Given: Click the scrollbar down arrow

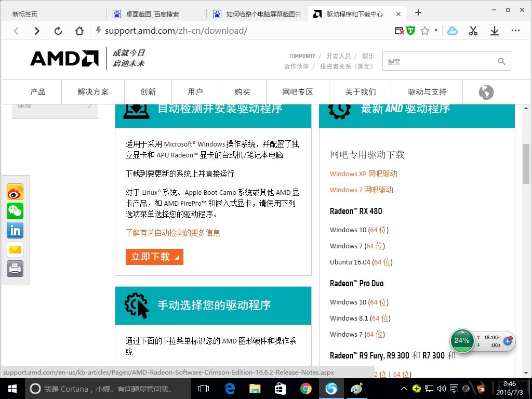Looking at the screenshot, I should coord(526,373).
